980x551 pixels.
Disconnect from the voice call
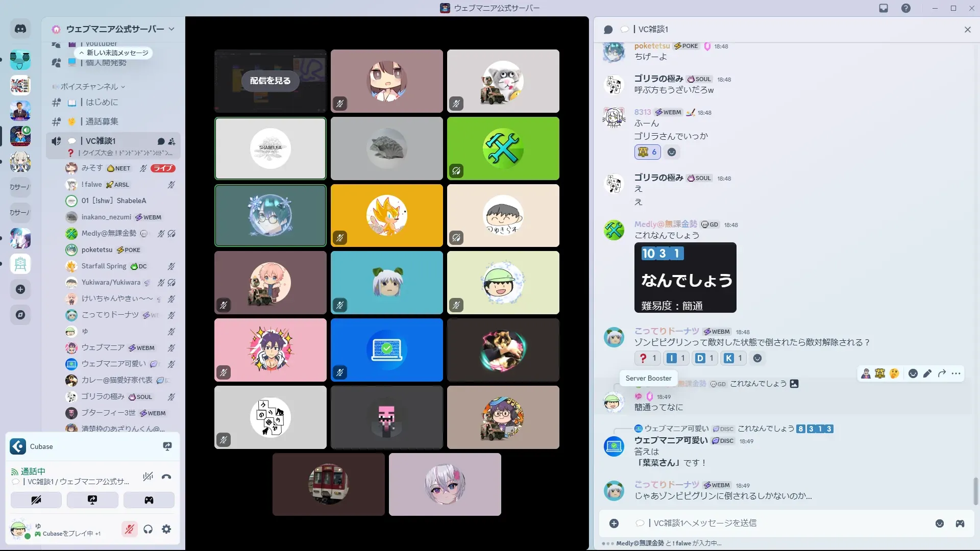[x=166, y=477]
